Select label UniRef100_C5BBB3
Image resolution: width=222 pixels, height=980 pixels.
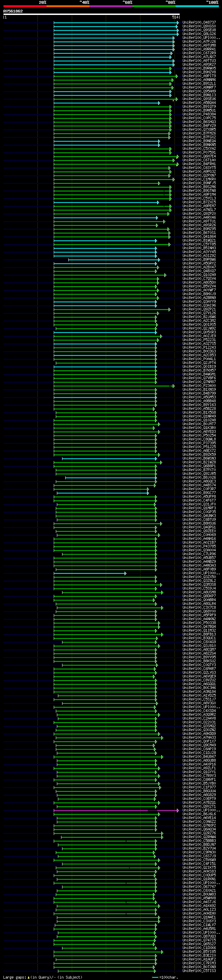point(199,841)
